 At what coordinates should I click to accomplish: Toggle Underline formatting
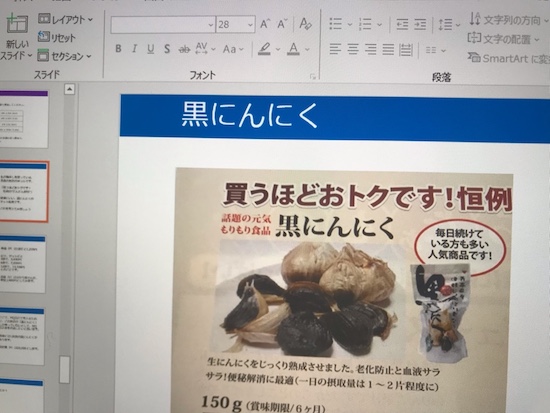(150, 49)
